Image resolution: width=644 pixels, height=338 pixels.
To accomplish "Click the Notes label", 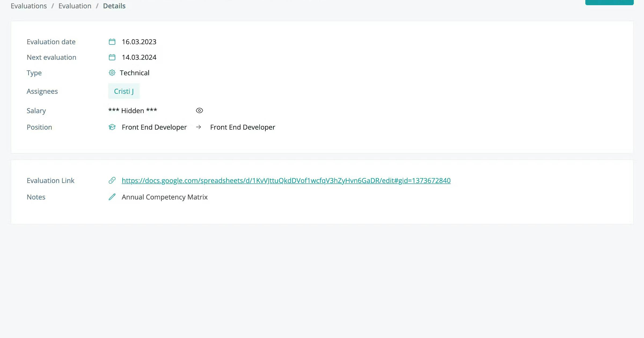I will [36, 197].
